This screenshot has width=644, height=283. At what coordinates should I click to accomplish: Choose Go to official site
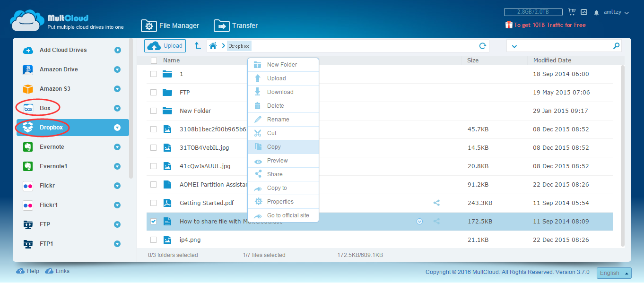pos(283,215)
